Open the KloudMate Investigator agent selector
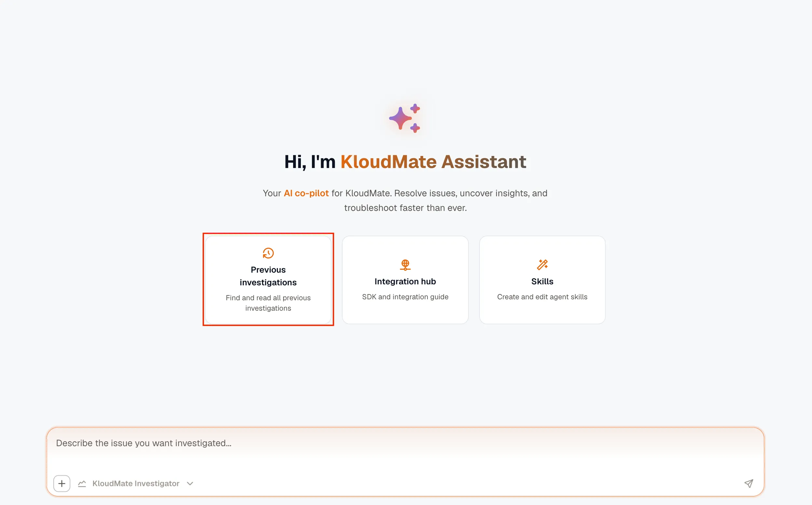Image resolution: width=812 pixels, height=505 pixels. point(136,483)
